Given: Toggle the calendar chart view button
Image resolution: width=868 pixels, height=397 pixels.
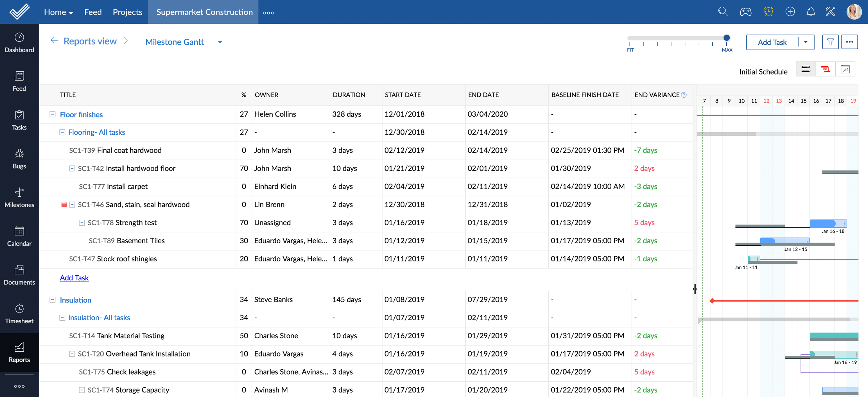Looking at the screenshot, I should pos(845,69).
